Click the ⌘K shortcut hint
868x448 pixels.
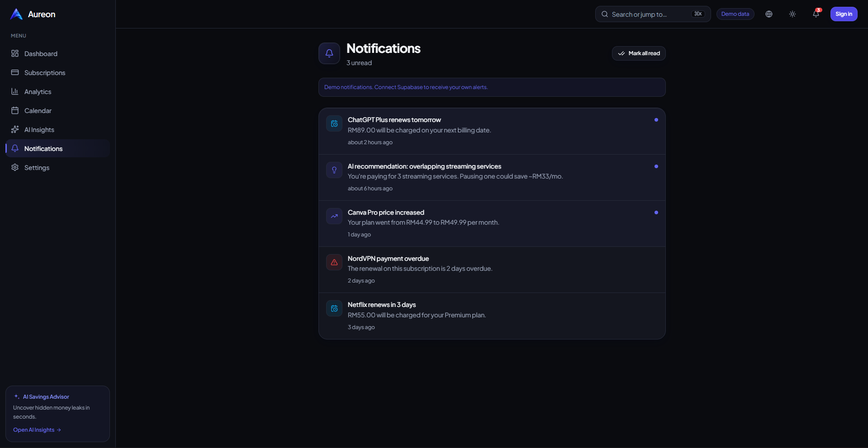pyautogui.click(x=698, y=14)
